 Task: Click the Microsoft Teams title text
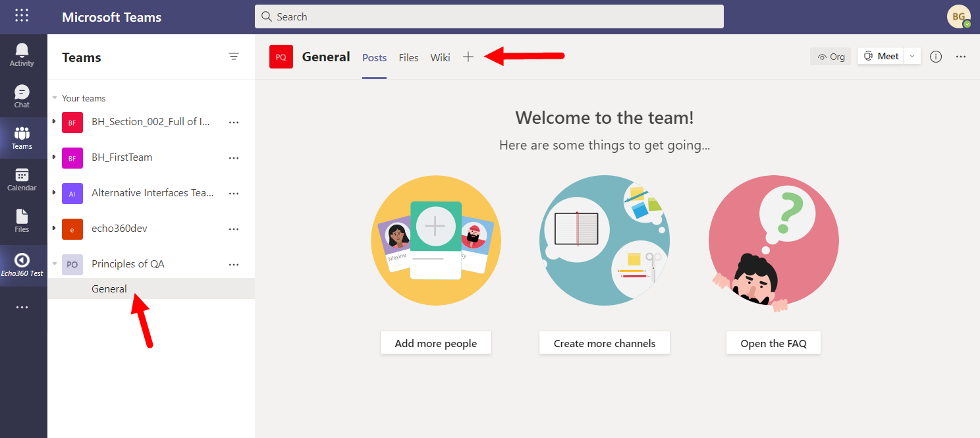(112, 17)
